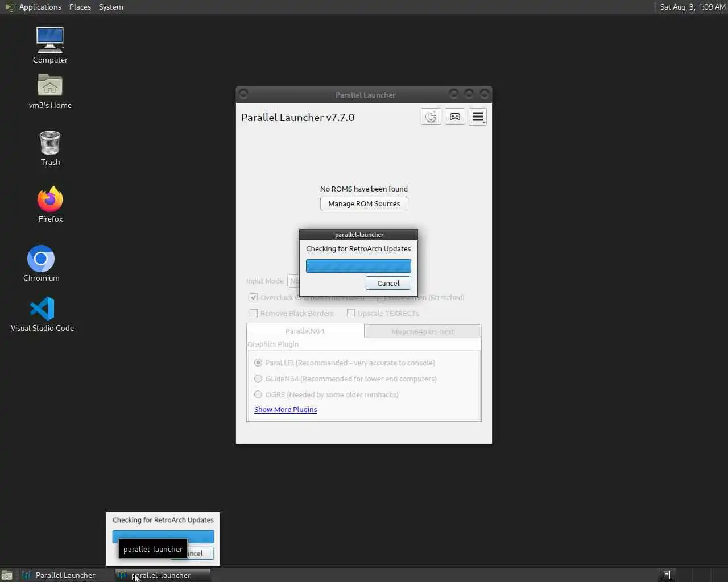Cancel the RetroArch update check
The image size is (728, 582).
point(388,283)
